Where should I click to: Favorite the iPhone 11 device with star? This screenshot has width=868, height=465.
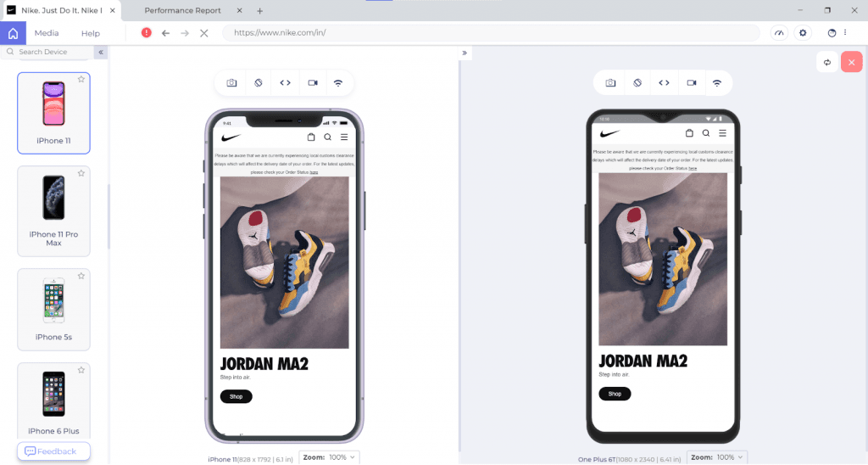(81, 79)
